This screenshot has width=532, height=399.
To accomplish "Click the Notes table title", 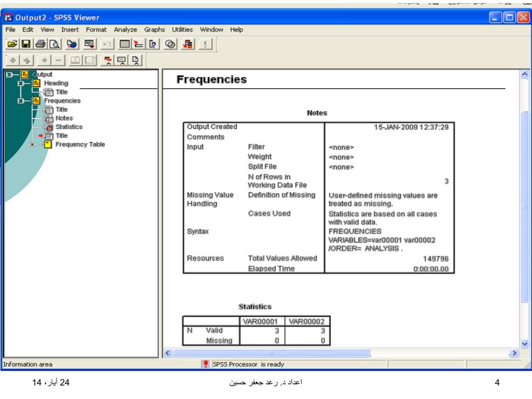I will [x=317, y=113].
